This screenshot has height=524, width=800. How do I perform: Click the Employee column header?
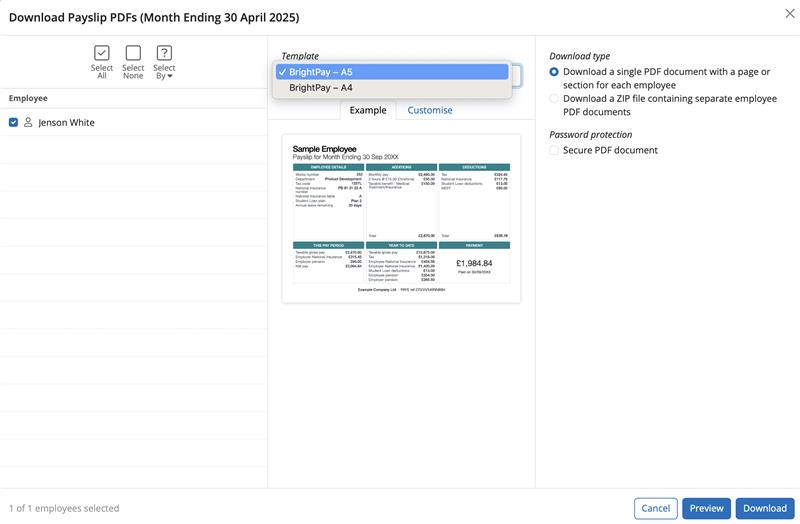pos(28,98)
